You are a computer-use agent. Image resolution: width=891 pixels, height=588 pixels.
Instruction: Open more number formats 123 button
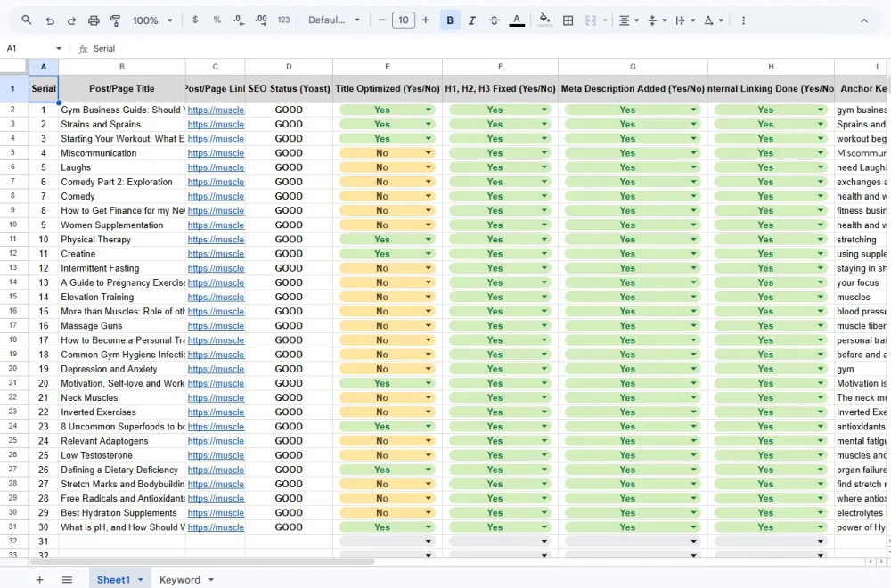(x=283, y=20)
